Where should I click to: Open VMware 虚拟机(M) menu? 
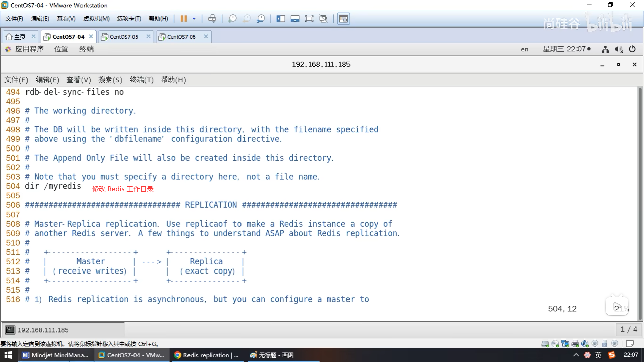pyautogui.click(x=96, y=19)
